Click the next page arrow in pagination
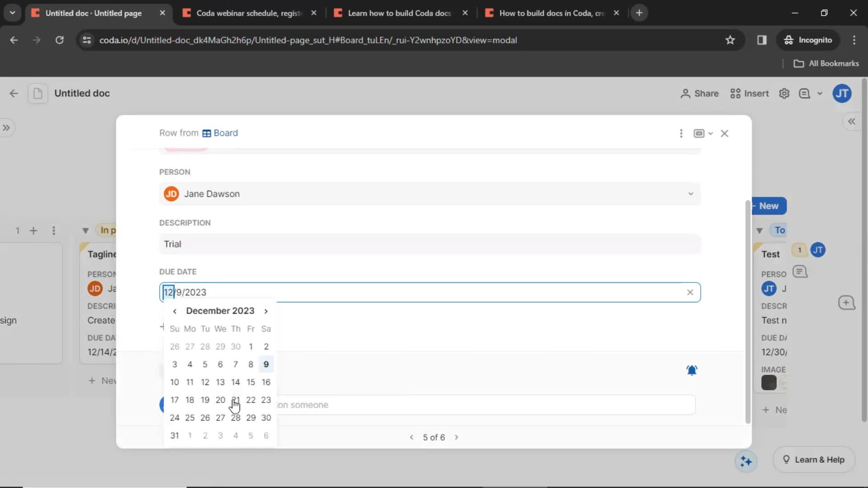The image size is (868, 488). click(x=457, y=437)
